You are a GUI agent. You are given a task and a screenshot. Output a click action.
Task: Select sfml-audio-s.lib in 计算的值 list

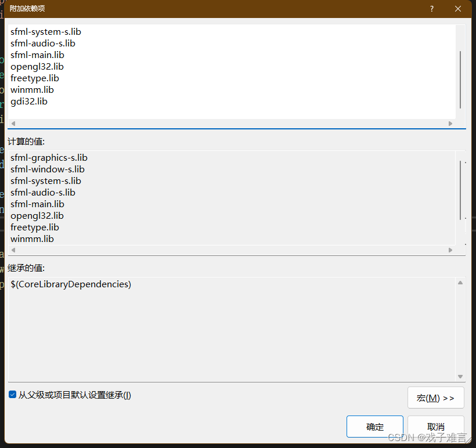click(x=43, y=193)
